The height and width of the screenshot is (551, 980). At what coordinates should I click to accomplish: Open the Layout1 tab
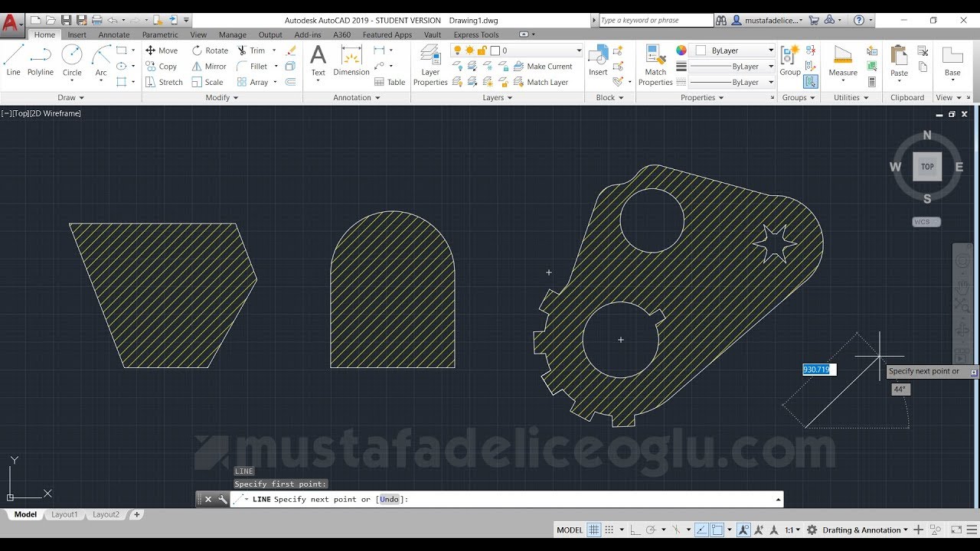(64, 515)
